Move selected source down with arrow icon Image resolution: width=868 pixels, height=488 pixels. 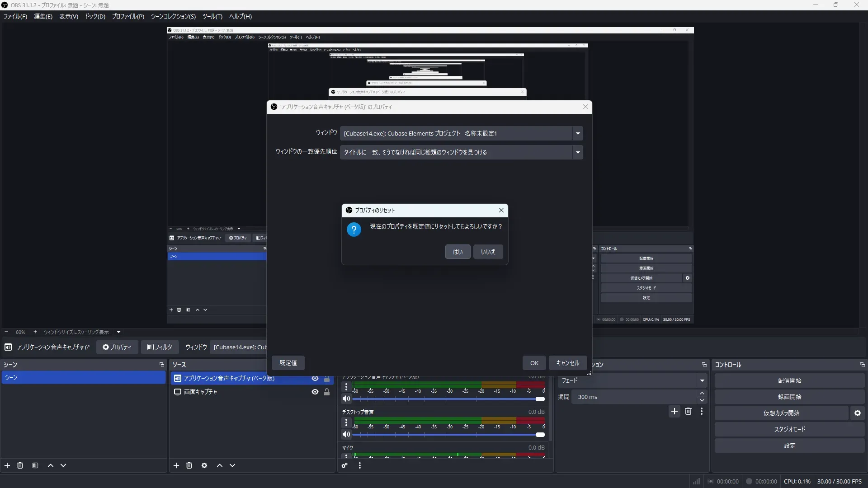[x=232, y=465]
